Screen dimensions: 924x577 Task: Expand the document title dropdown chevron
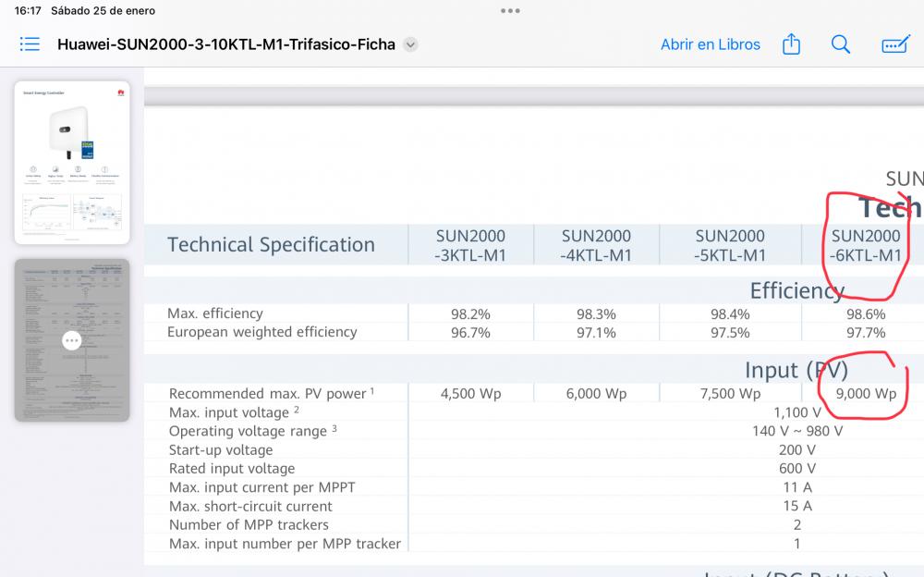(411, 44)
